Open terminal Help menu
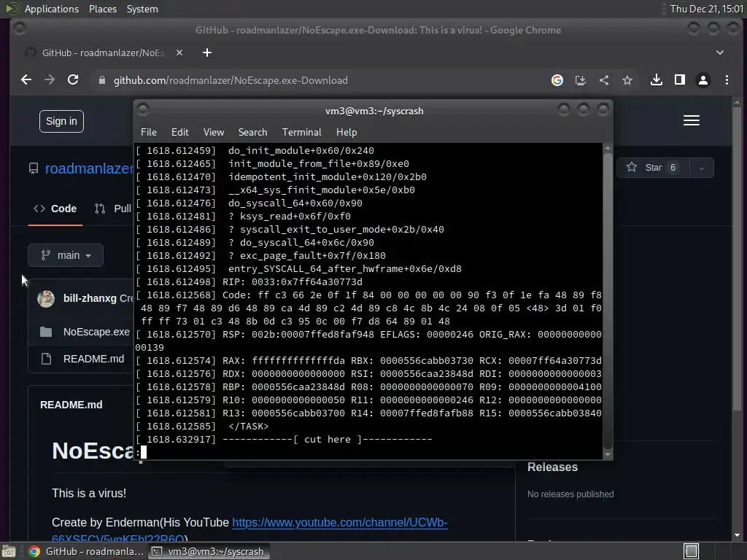 click(347, 133)
